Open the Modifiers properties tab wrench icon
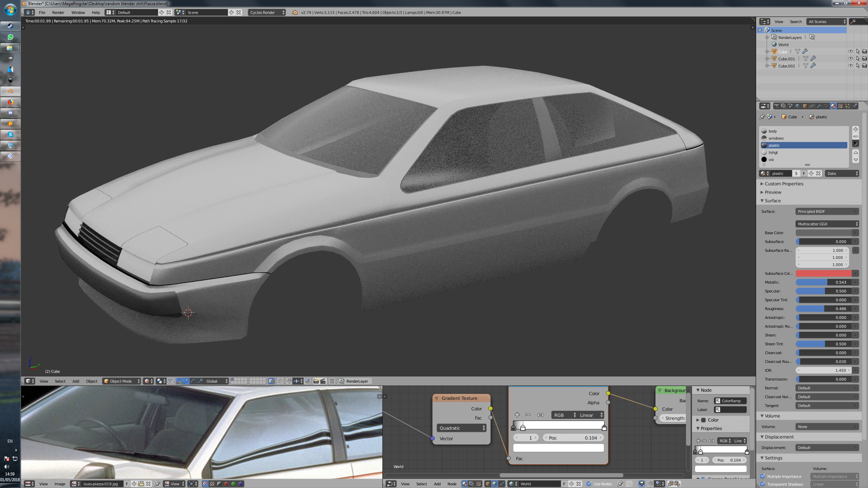868x488 pixels. point(819,106)
